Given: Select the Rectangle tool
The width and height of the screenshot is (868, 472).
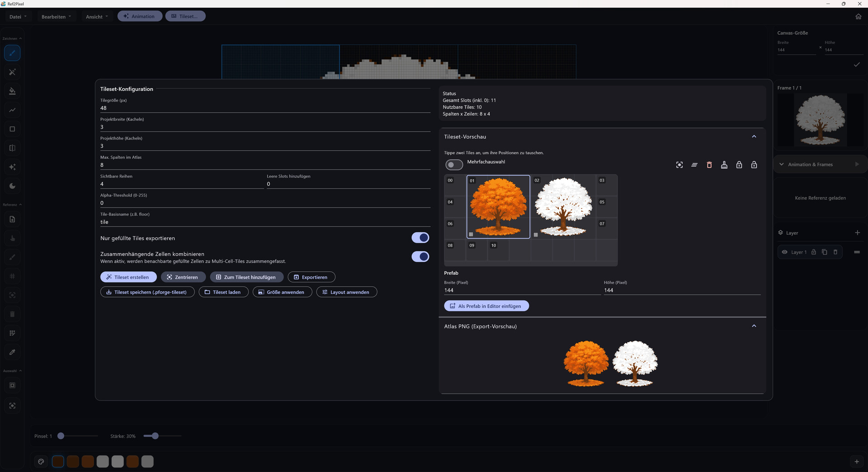Looking at the screenshot, I should tap(12, 129).
